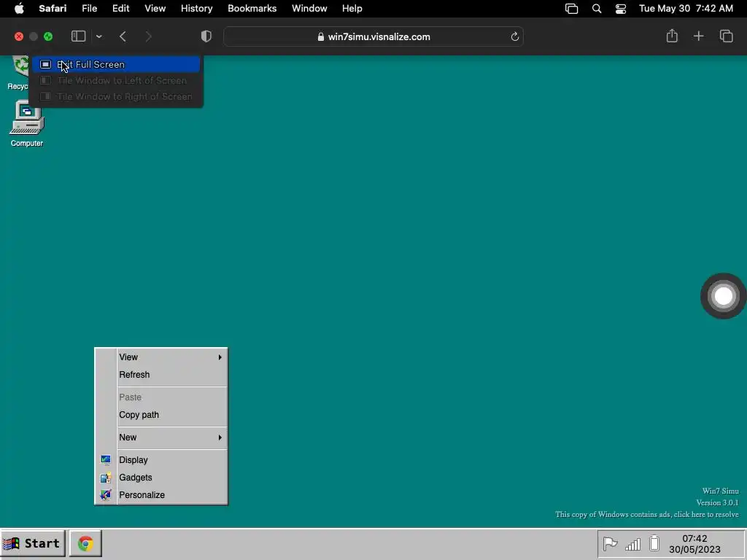The width and height of the screenshot is (747, 560).
Task: Expand New submenu in context menu
Action: click(161, 437)
